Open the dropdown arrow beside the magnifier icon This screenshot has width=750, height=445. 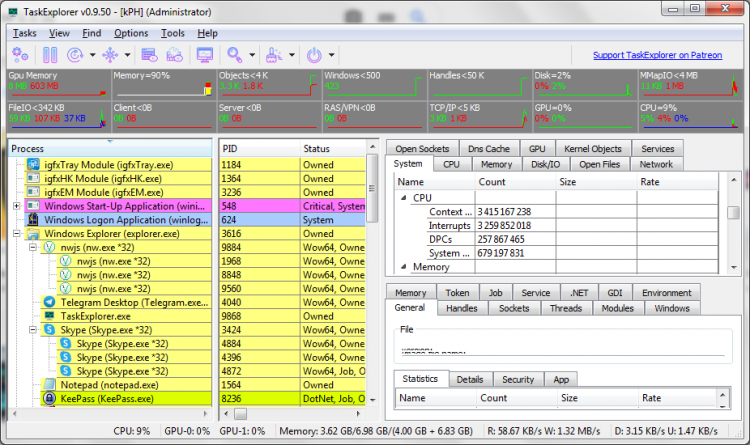click(250, 55)
